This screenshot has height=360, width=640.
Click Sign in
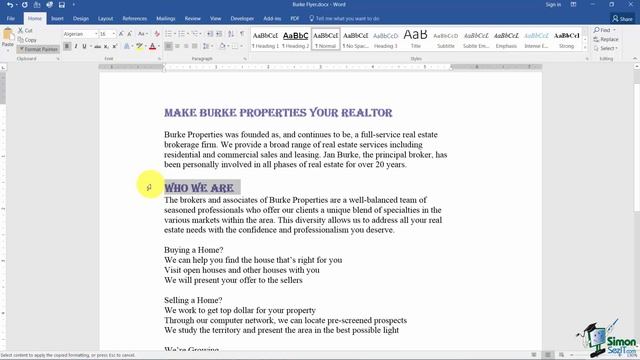click(x=553, y=5)
